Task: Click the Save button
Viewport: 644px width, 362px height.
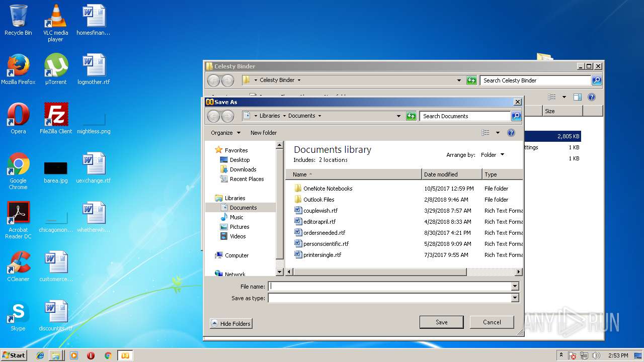Action: [441, 322]
